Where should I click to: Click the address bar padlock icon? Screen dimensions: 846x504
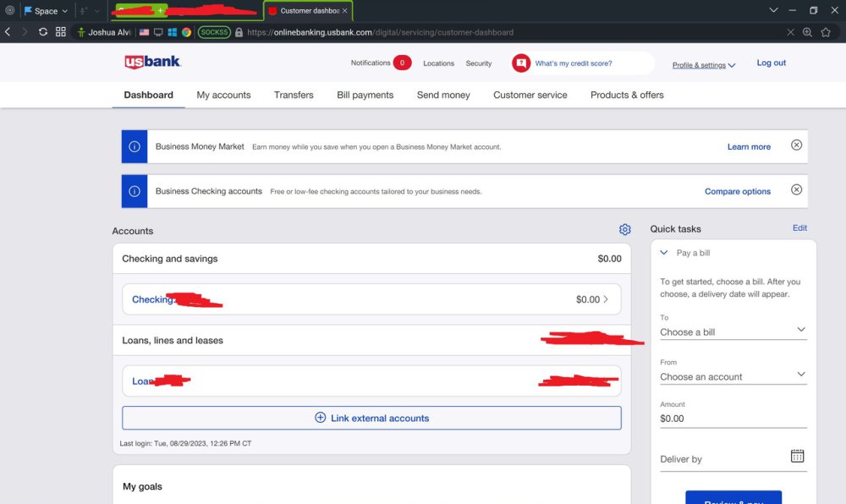tap(239, 32)
